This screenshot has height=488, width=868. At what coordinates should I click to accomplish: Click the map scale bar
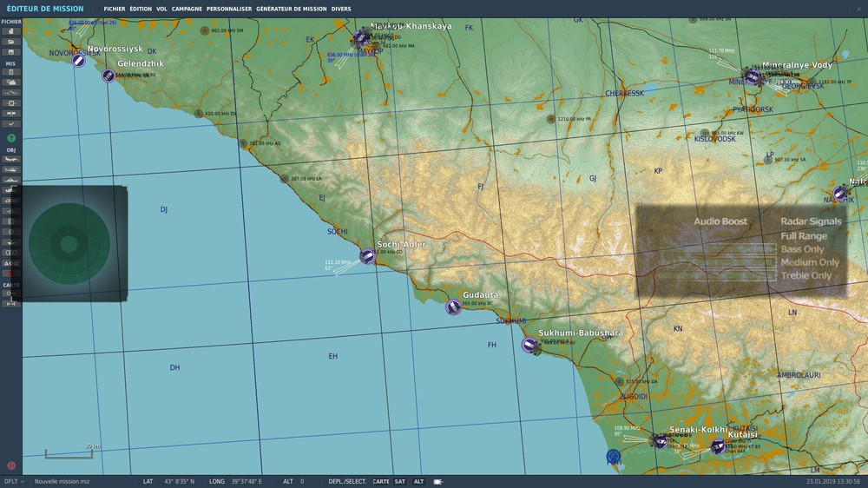[69, 453]
